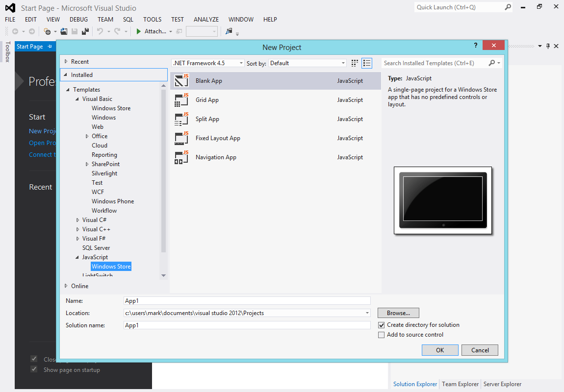Viewport: 564px width, 392px height.
Task: Click the Navigation App template icon
Action: click(181, 157)
